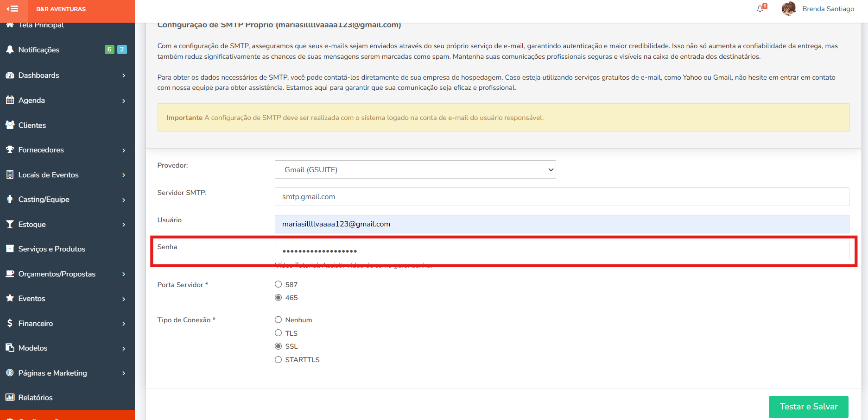
Task: Click into the Senha password field
Action: (x=562, y=251)
